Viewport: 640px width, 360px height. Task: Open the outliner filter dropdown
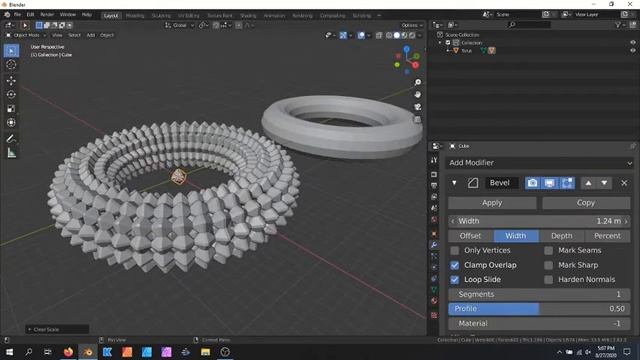[620, 25]
